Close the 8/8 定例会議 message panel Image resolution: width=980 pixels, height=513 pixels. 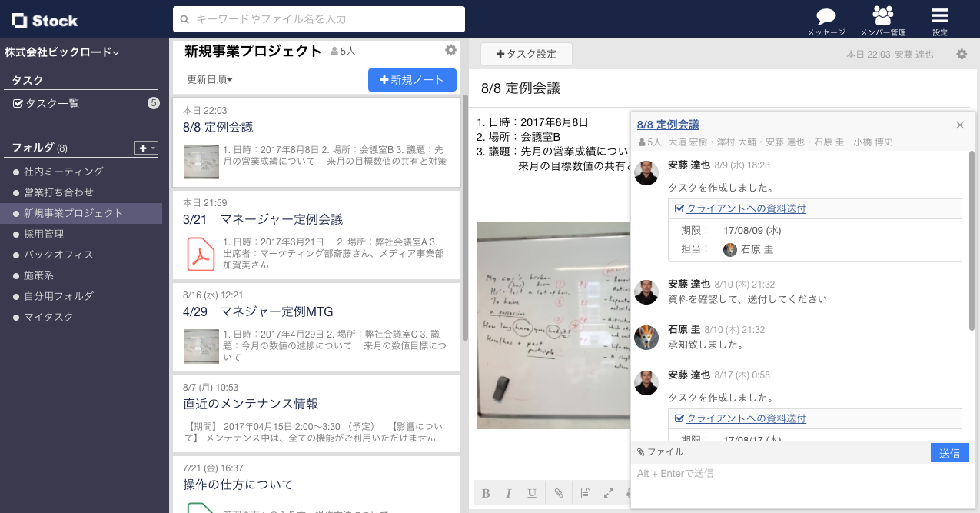click(959, 125)
